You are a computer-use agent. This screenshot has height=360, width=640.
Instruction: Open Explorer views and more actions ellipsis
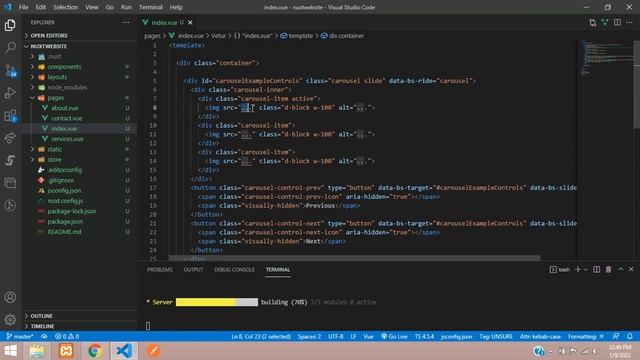(x=126, y=22)
